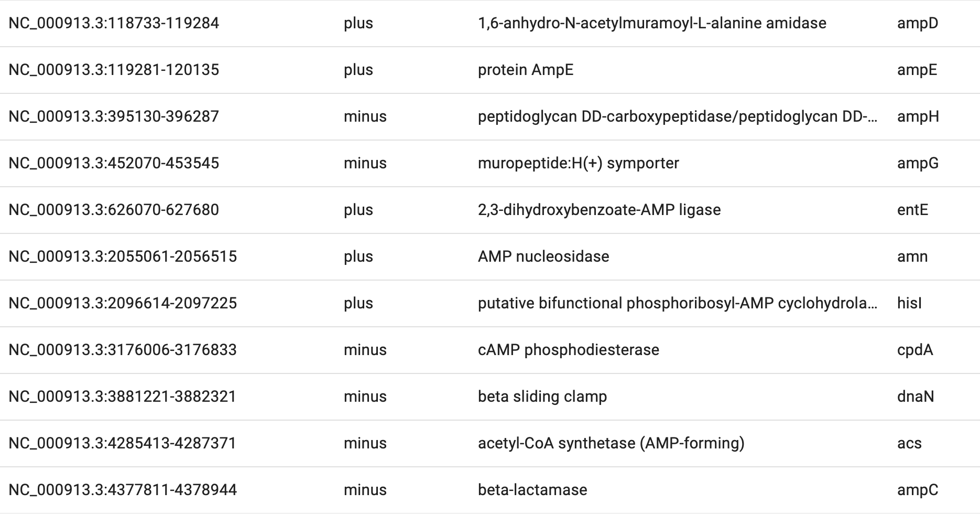Image resolution: width=980 pixels, height=514 pixels.
Task: Select the muropeptide:H(+) symporter description
Action: click(578, 163)
